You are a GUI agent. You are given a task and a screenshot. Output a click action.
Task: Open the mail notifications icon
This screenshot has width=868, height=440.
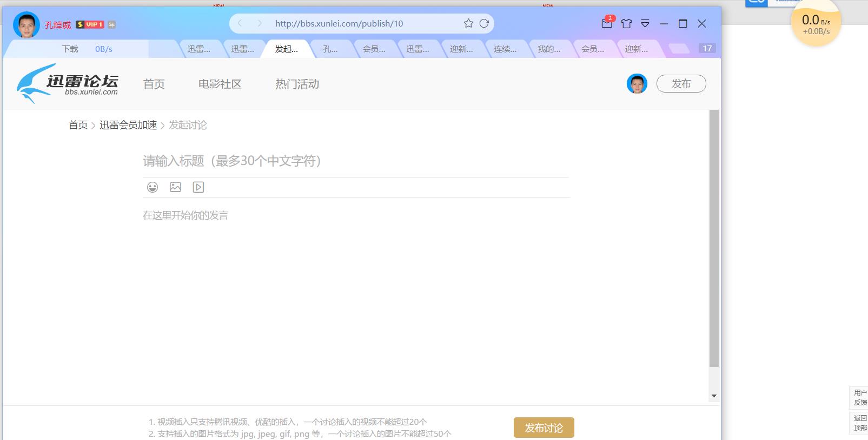click(607, 23)
